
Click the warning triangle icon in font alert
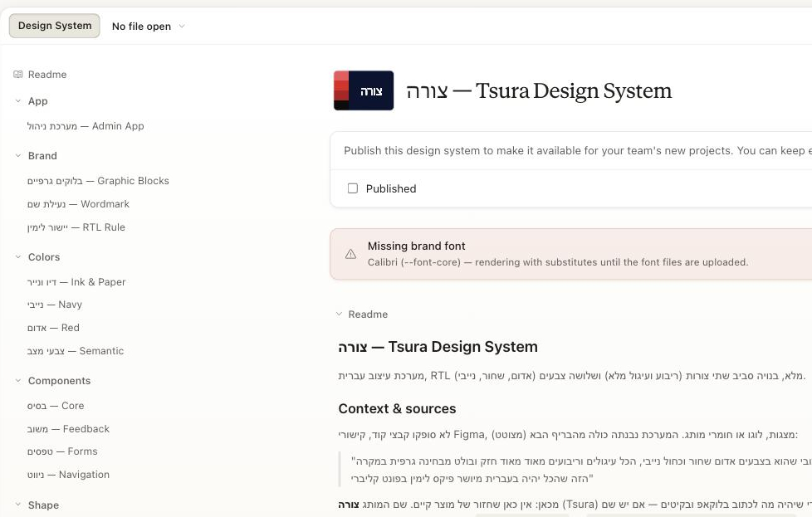(350, 254)
